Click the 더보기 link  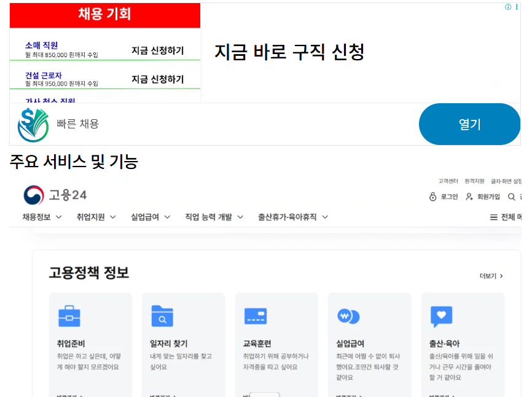point(491,276)
